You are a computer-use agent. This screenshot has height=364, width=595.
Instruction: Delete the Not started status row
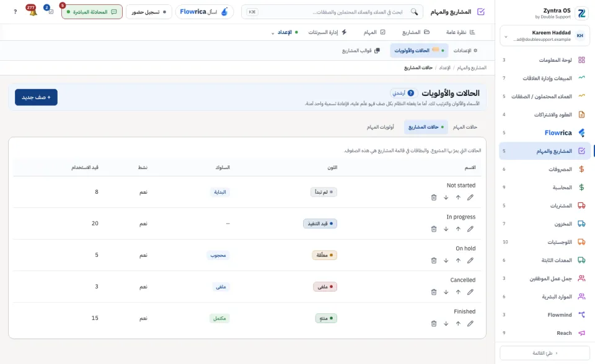434,197
